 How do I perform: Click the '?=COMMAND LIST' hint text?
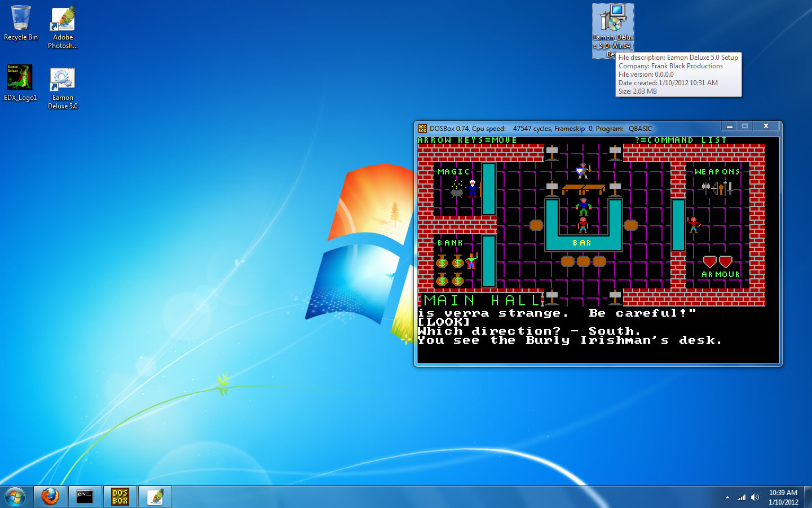coord(681,140)
